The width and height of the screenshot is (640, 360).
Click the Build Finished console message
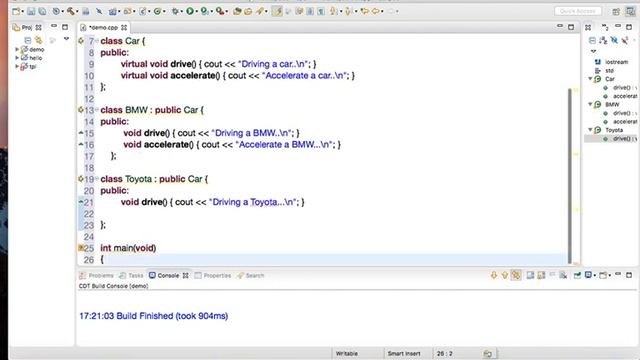(x=153, y=316)
